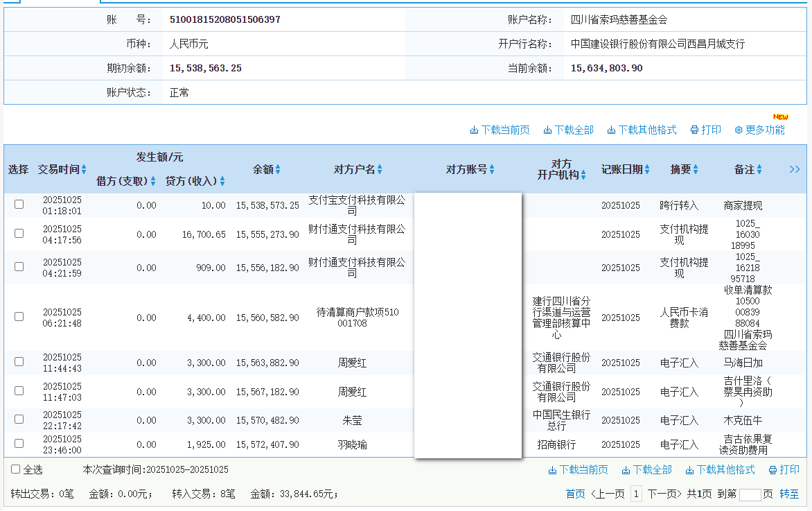Sort by 余额 column arrows
This screenshot has height=511, width=812.
click(x=279, y=169)
